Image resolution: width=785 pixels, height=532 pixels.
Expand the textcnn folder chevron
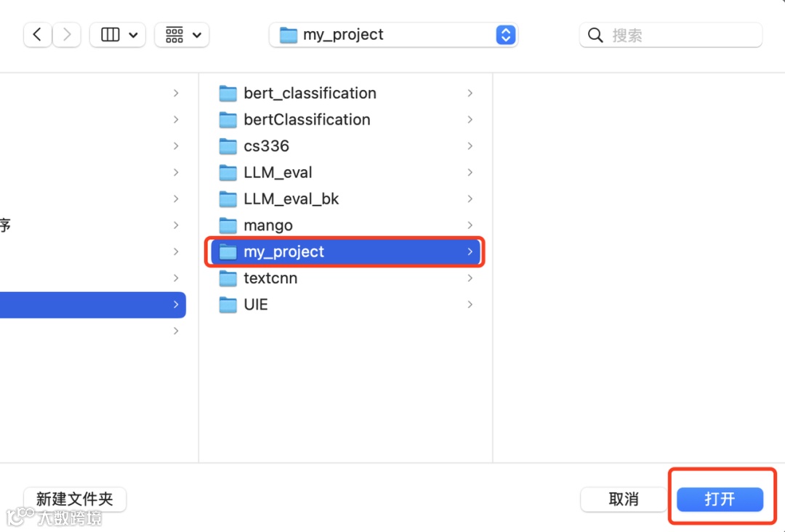470,278
